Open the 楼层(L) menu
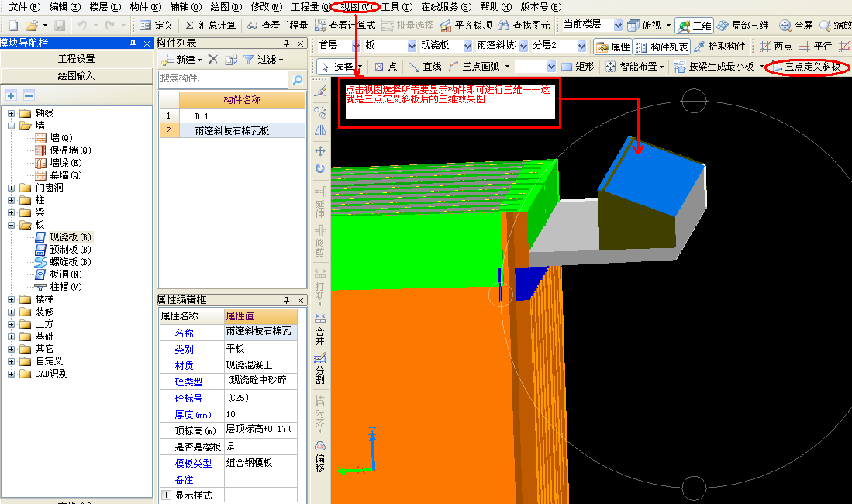The width and height of the screenshot is (852, 504). click(x=105, y=7)
